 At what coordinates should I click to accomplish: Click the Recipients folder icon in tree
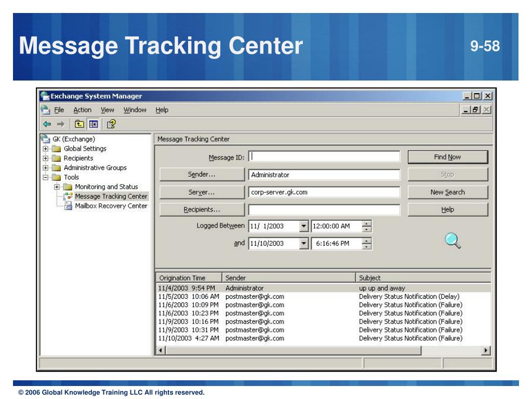pos(56,158)
